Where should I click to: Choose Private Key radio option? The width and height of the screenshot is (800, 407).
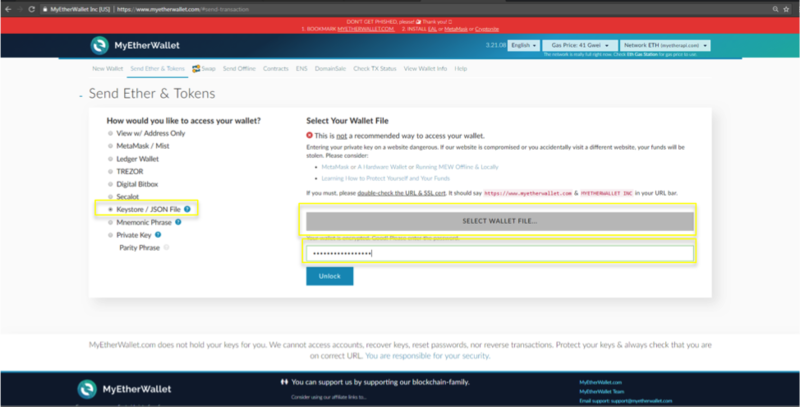110,235
